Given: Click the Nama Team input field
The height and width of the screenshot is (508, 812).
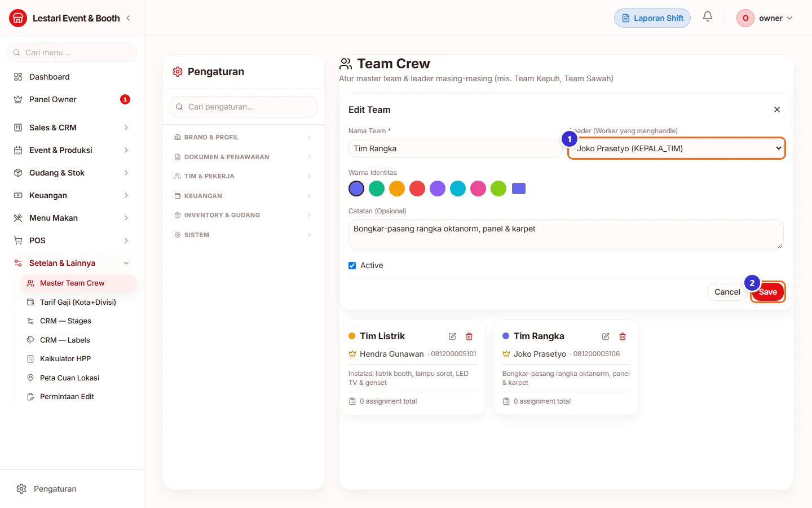Looking at the screenshot, I should tap(455, 148).
